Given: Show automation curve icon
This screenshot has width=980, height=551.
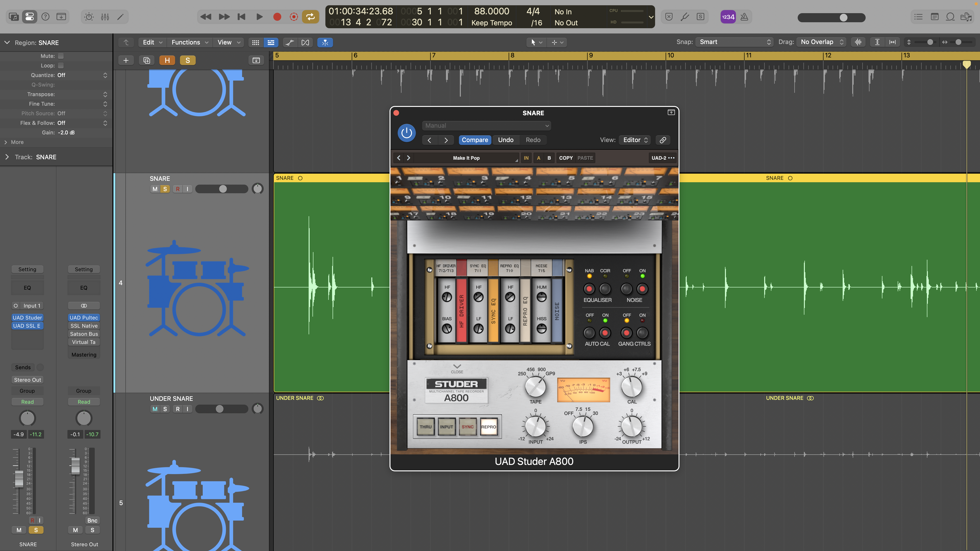Looking at the screenshot, I should [290, 42].
